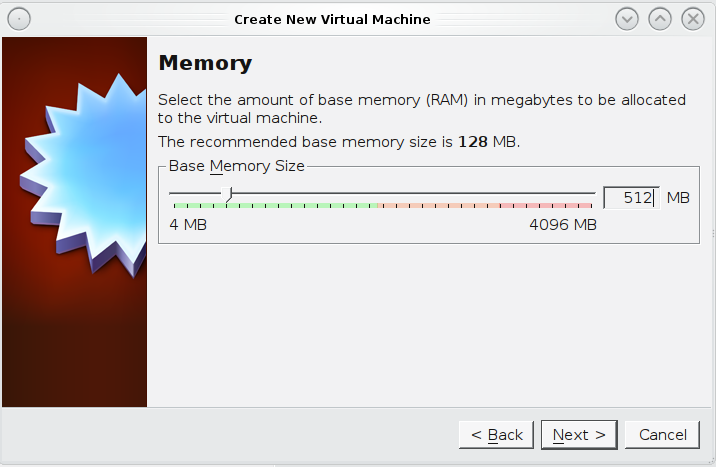The image size is (716, 467).
Task: Click the 4 MB minimum label
Action: pos(188,225)
